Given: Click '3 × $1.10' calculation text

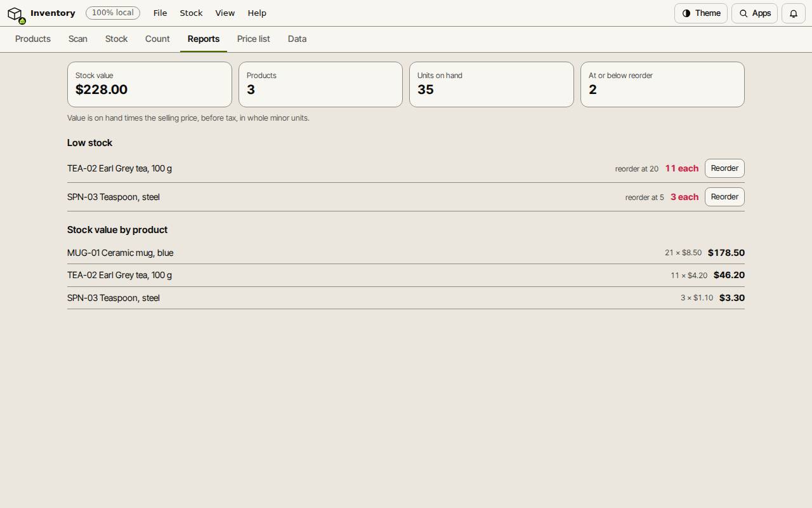Looking at the screenshot, I should click(x=697, y=298).
